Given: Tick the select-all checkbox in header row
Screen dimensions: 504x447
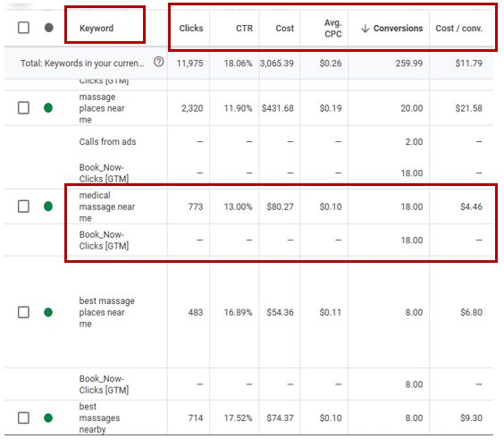Looking at the screenshot, I should 23,28.
